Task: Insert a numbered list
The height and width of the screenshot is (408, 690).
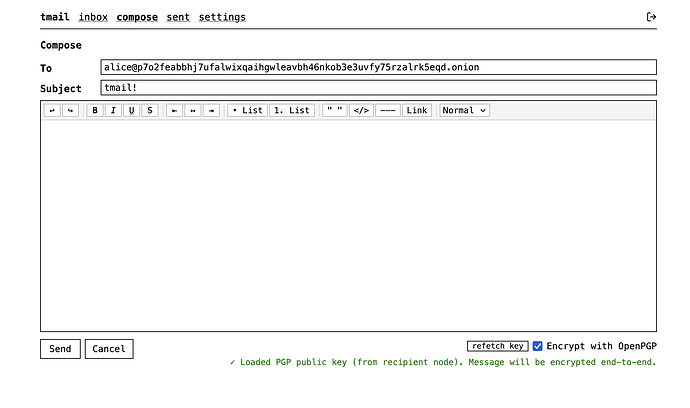Action: tap(292, 110)
